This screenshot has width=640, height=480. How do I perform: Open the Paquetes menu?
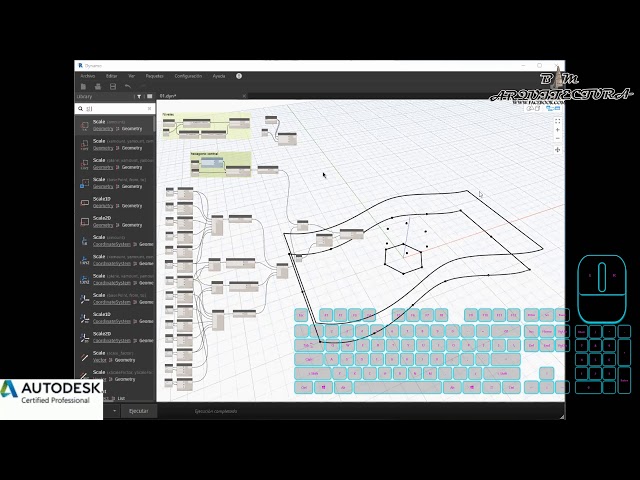point(155,76)
